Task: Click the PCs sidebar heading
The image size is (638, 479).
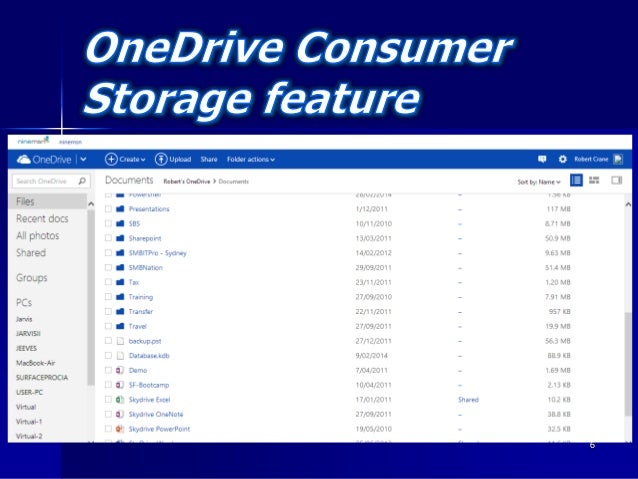Action: coord(24,303)
